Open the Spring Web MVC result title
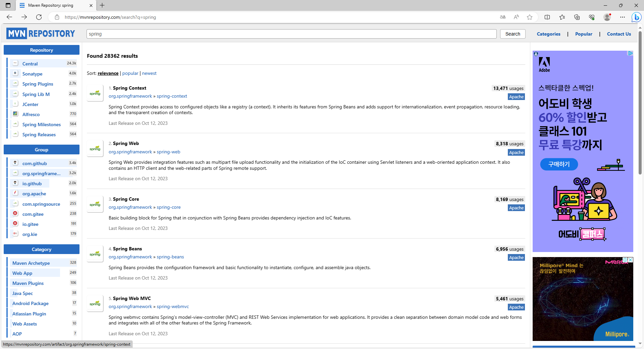Screen dimensions: 644x349 click(132, 298)
